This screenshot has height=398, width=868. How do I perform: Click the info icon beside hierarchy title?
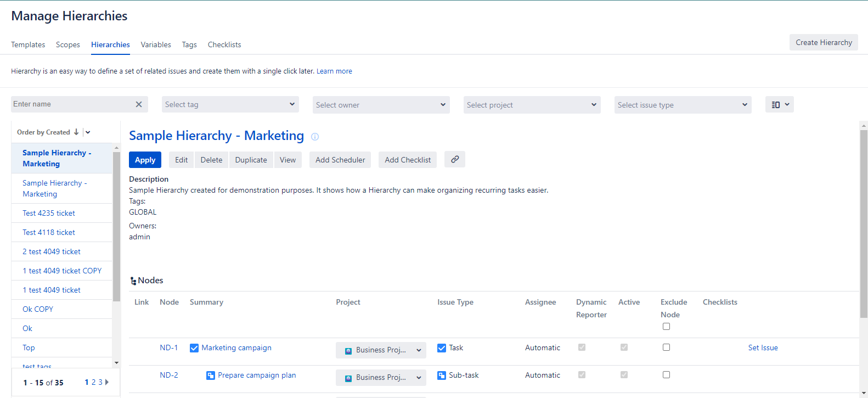tap(315, 137)
